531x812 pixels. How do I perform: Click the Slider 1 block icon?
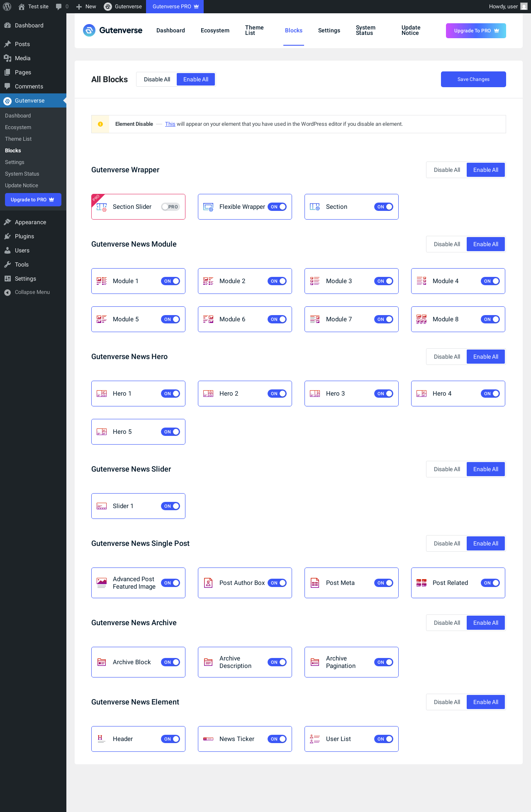(x=102, y=506)
